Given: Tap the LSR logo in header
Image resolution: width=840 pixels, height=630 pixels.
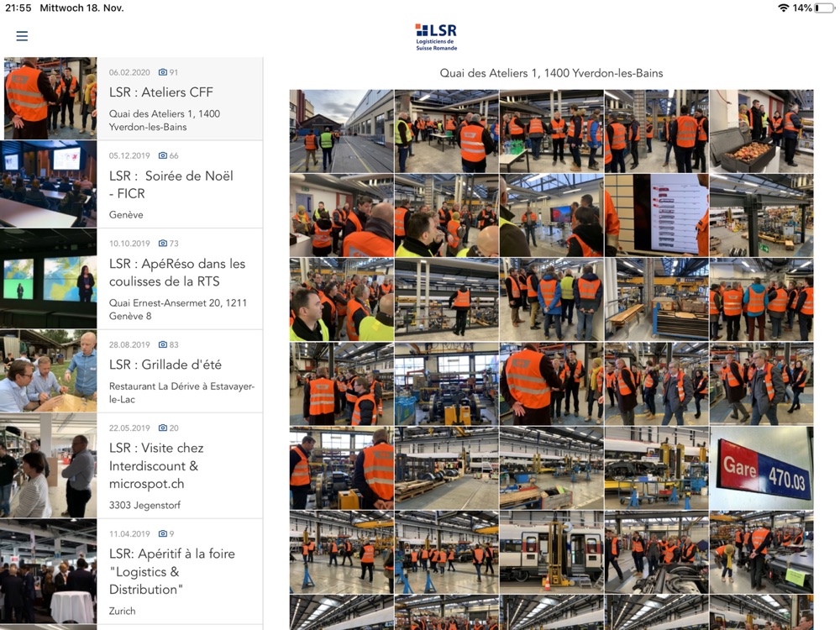Looking at the screenshot, I should 436,37.
